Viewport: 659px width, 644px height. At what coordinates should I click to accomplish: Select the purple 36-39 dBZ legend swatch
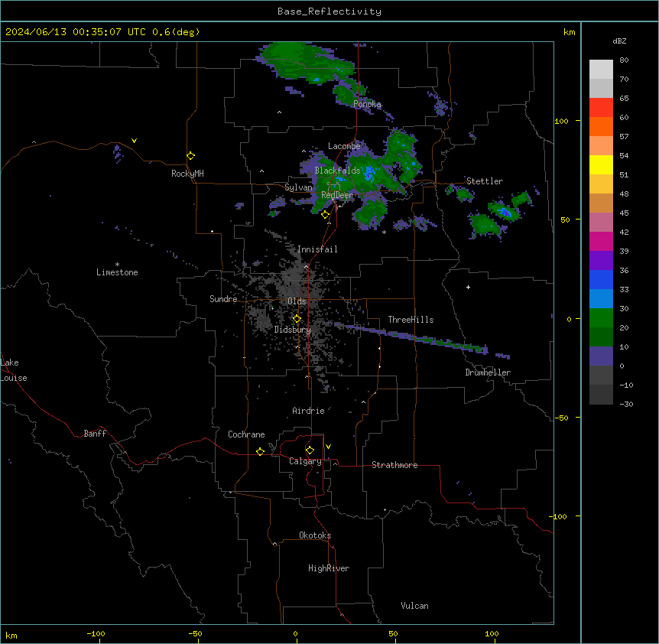(x=601, y=260)
